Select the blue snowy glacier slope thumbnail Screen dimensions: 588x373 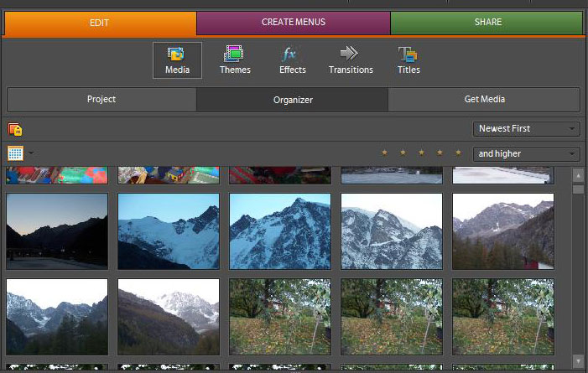click(169, 231)
